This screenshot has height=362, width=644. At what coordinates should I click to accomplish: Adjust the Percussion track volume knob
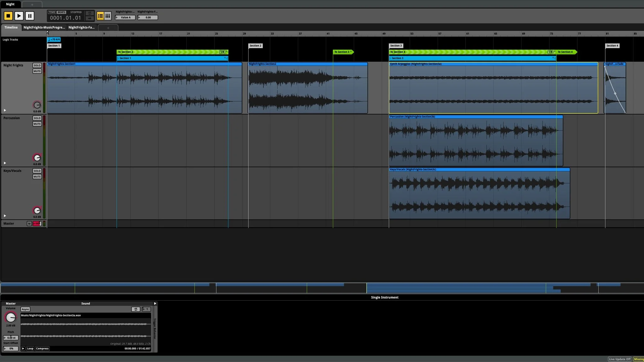[x=37, y=158]
